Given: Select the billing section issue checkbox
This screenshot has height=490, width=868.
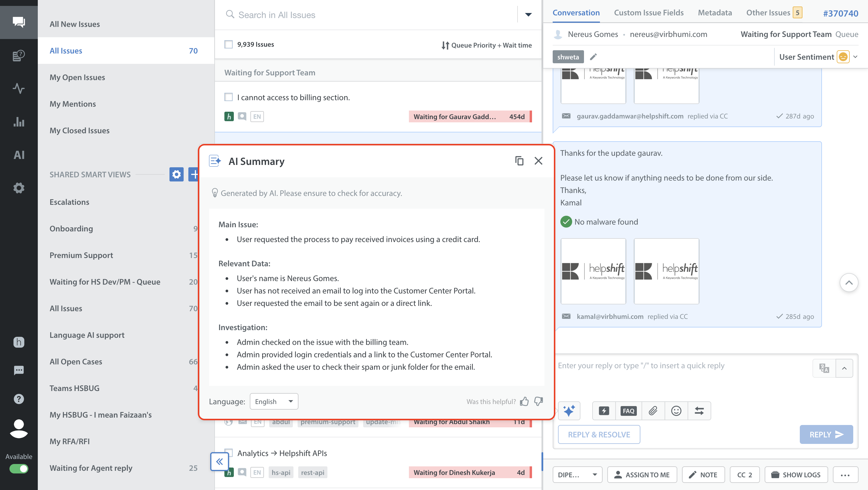Looking at the screenshot, I should [x=229, y=97].
